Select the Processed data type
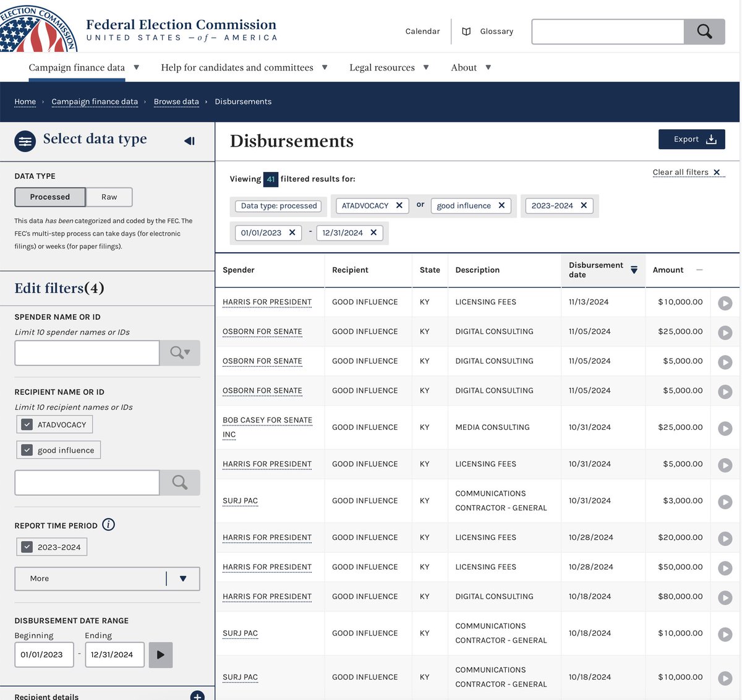 pyautogui.click(x=50, y=197)
